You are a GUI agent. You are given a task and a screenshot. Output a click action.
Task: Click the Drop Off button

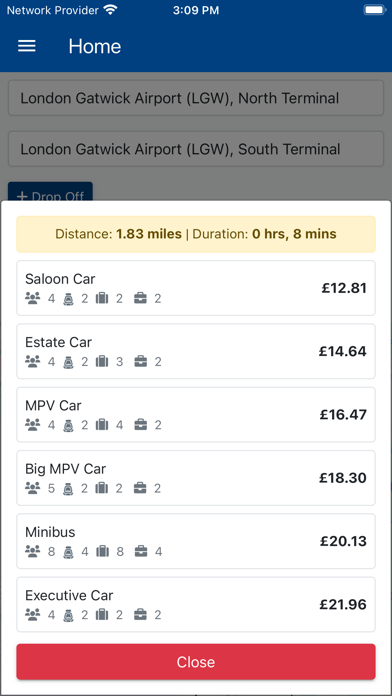tap(50, 192)
